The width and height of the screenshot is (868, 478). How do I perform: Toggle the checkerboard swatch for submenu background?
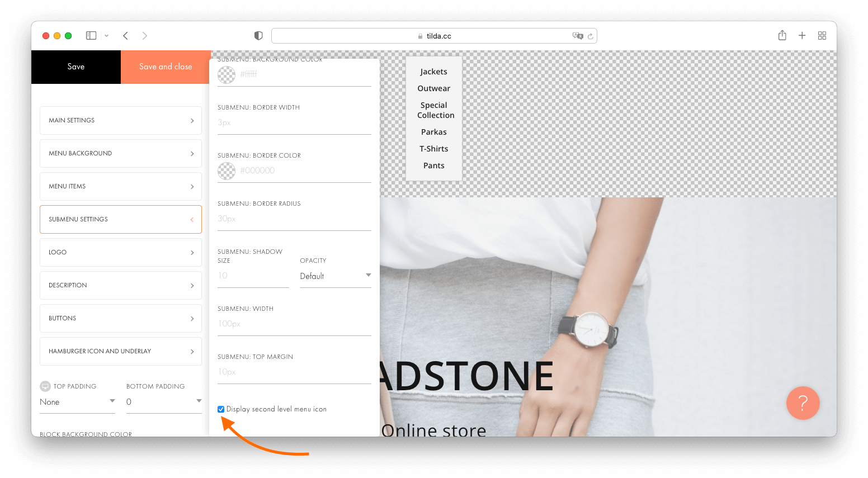pos(226,74)
